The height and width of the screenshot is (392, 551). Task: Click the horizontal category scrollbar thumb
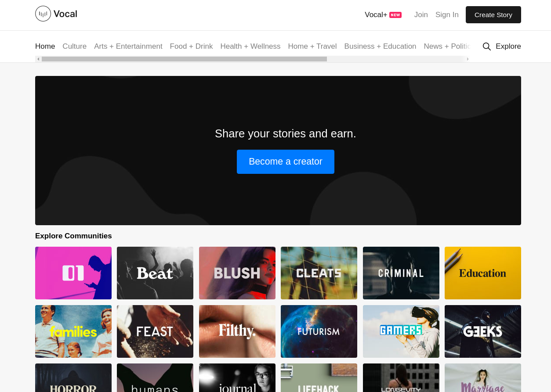pos(184,59)
